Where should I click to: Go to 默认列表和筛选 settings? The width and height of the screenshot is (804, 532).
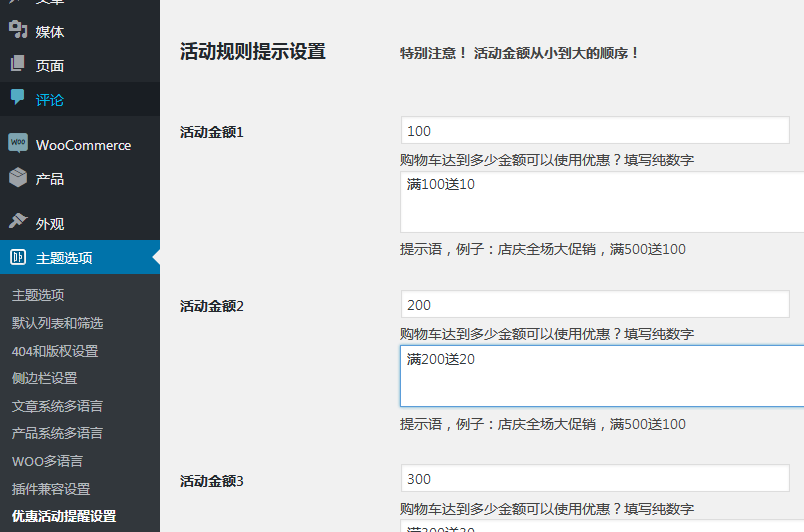(x=57, y=323)
